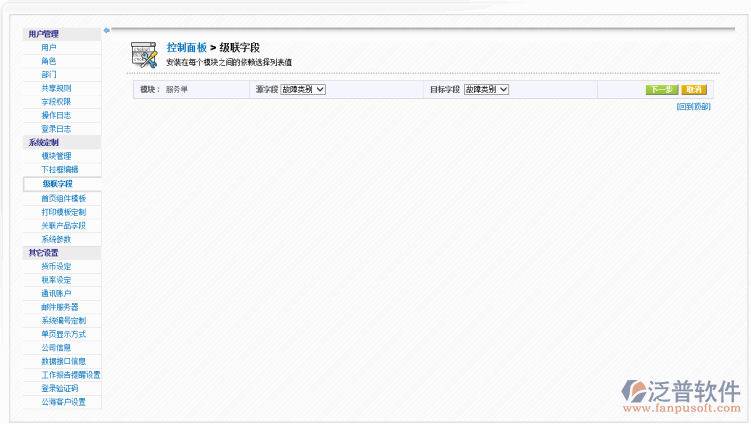Click the control panel tools icon
The image size is (751, 424).
pos(145,54)
